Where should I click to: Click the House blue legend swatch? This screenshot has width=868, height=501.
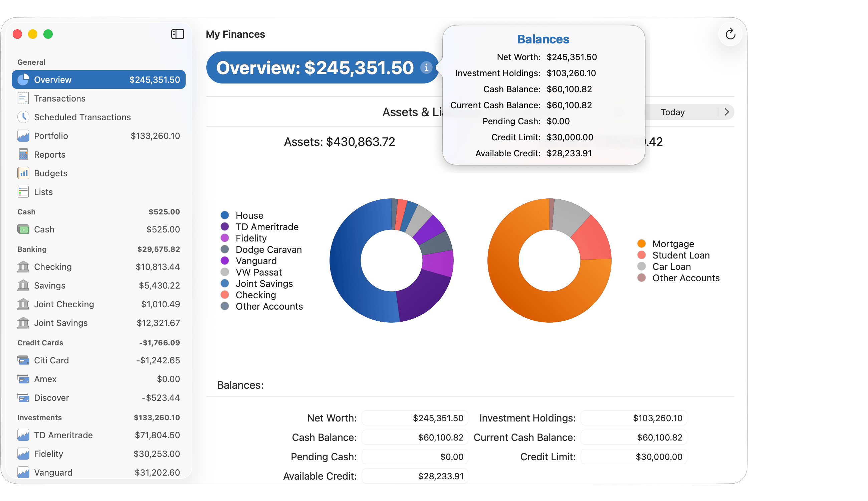point(225,215)
